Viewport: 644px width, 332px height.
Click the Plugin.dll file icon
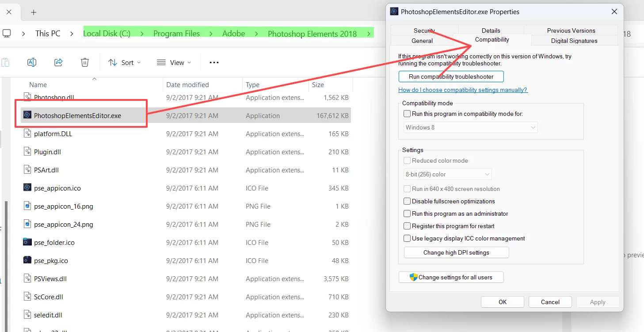point(27,152)
